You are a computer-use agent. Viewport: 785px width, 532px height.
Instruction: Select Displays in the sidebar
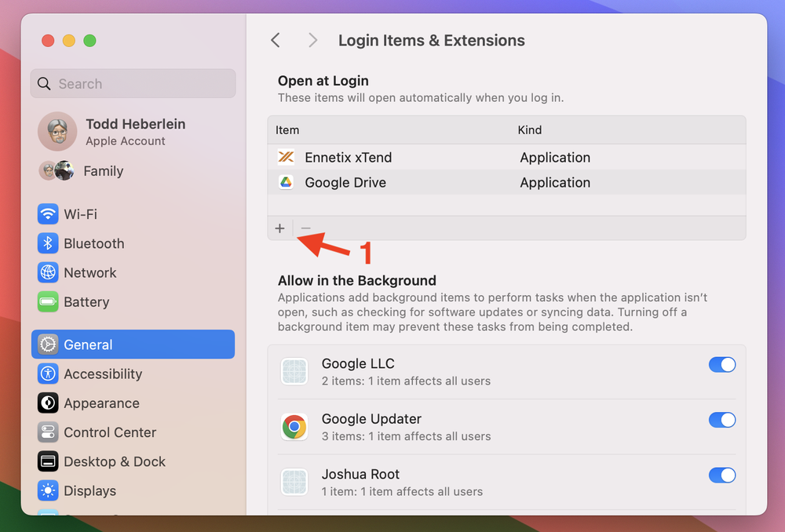pos(133,491)
